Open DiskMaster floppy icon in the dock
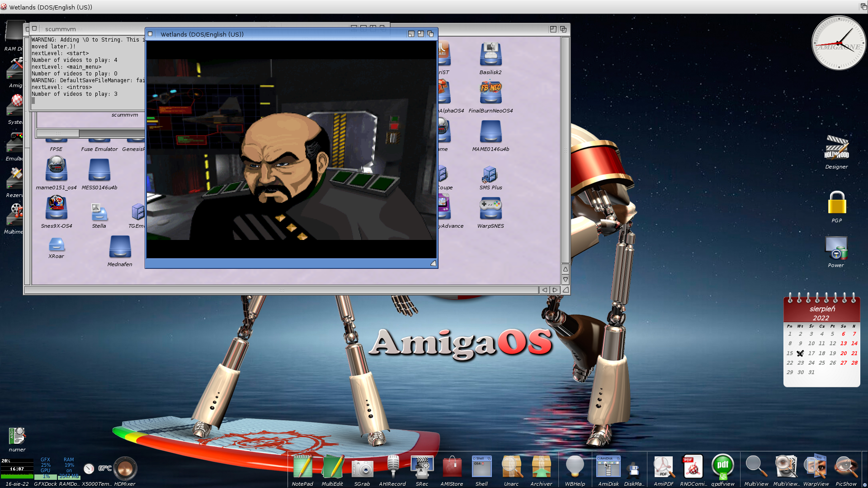This screenshot has height=488, width=868. tap(634, 471)
